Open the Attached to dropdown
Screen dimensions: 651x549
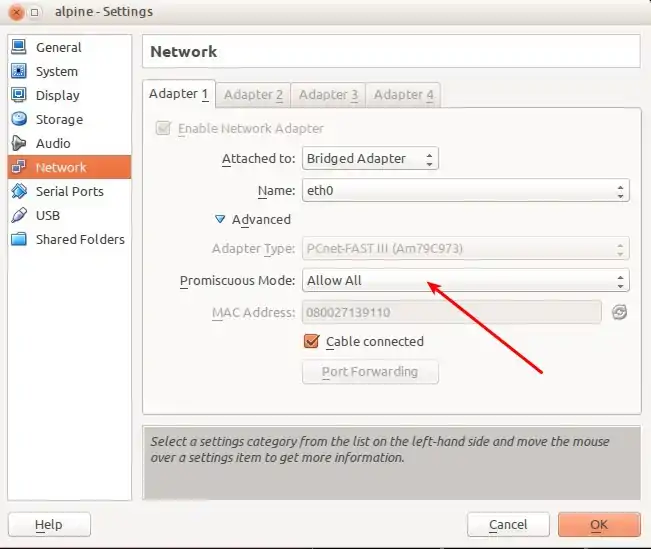coord(370,158)
